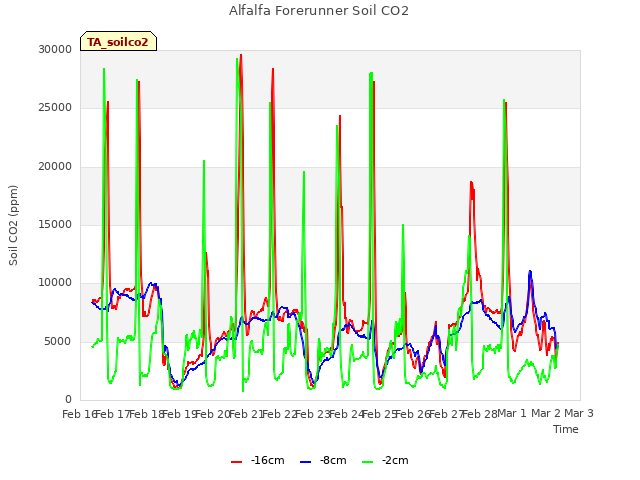Click the 0 y-axis tick label
Image resolution: width=640 pixels, height=480 pixels.
coord(69,399)
